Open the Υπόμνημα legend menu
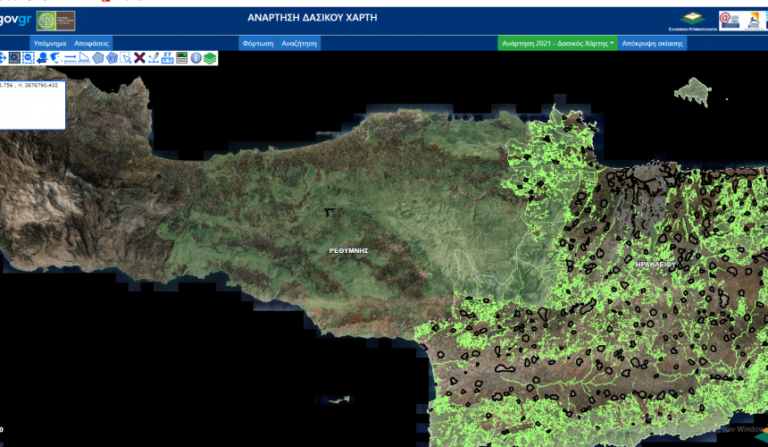The image size is (768, 447). pyautogui.click(x=49, y=44)
